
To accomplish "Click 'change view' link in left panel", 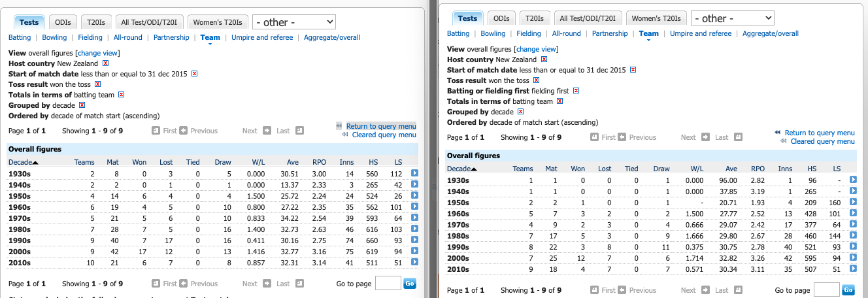I will click(x=98, y=53).
